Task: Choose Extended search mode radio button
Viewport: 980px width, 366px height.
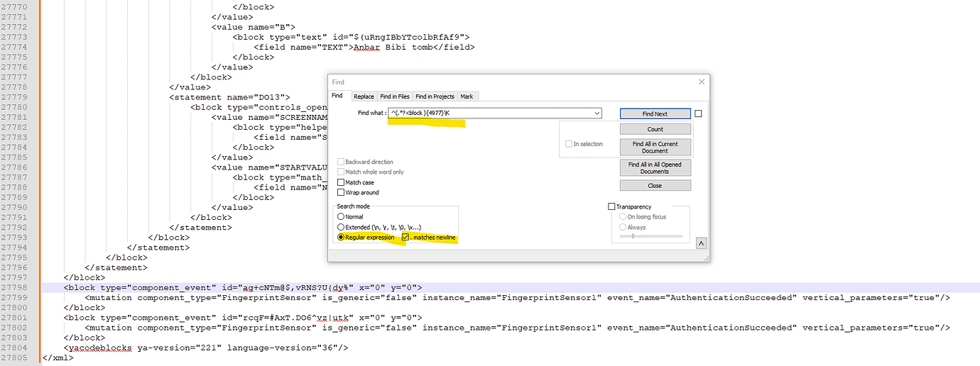Action: pos(341,227)
